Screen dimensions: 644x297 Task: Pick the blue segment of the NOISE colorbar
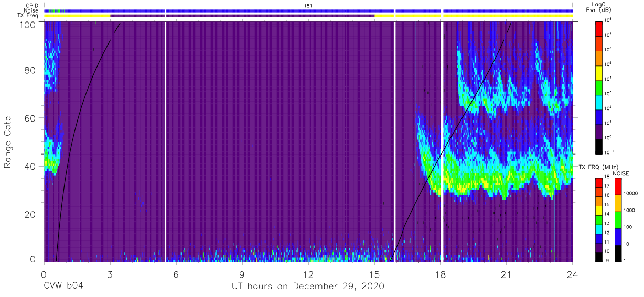[618, 236]
